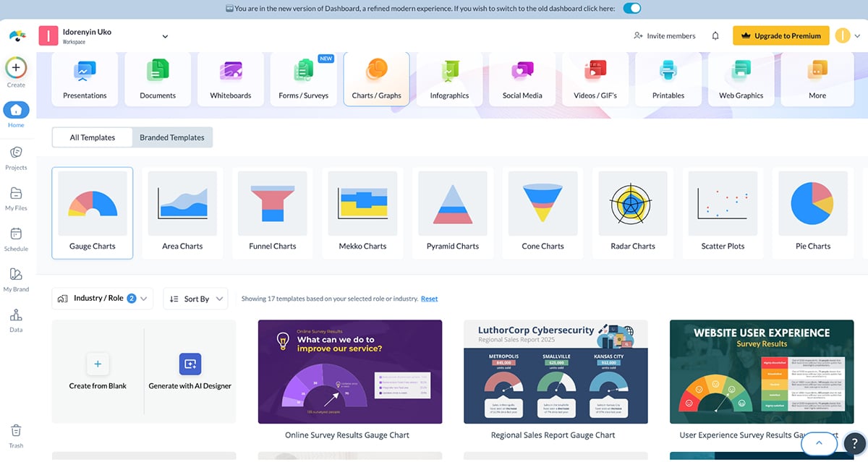
Task: Open the Sort By dropdown
Action: (195, 298)
